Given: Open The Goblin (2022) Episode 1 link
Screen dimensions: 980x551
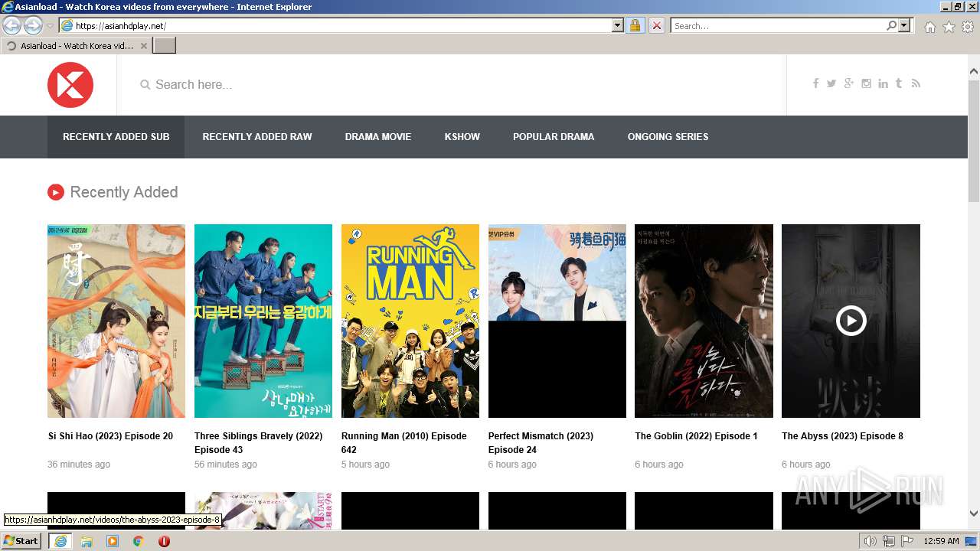Looking at the screenshot, I should pos(696,436).
